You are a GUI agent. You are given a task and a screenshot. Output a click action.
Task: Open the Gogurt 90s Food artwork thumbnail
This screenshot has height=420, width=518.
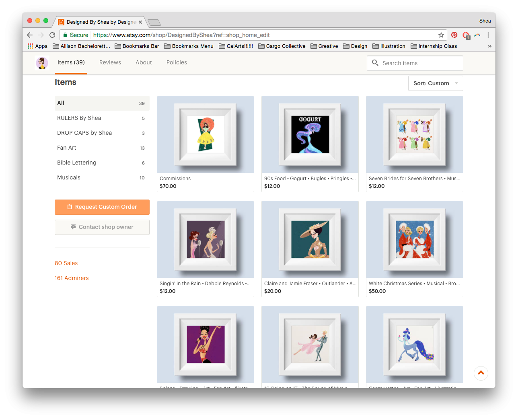(x=310, y=134)
